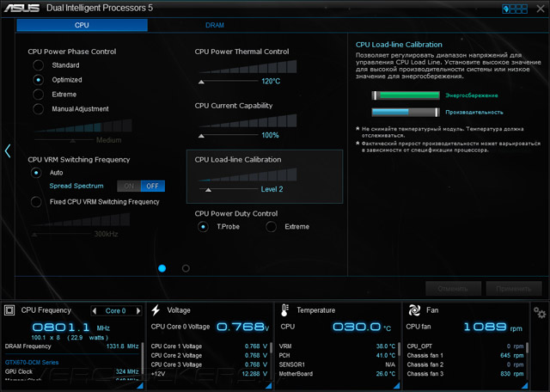
Task: Click the MotherBoard temperature row
Action: [x=337, y=374]
